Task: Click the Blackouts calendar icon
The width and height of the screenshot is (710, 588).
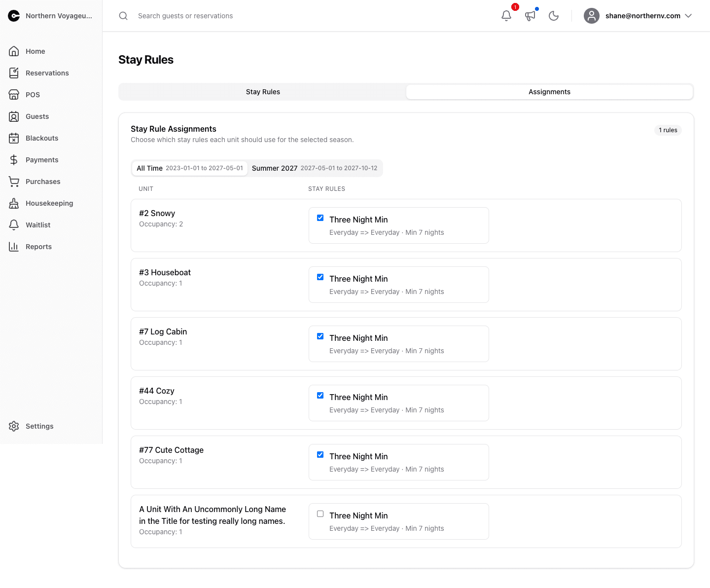Action: (x=14, y=138)
